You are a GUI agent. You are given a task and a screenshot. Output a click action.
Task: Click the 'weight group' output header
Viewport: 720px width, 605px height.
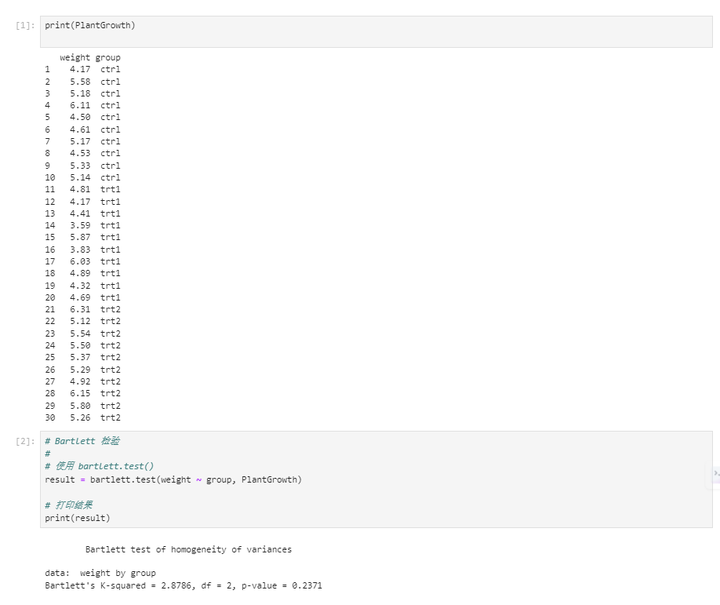coord(90,58)
